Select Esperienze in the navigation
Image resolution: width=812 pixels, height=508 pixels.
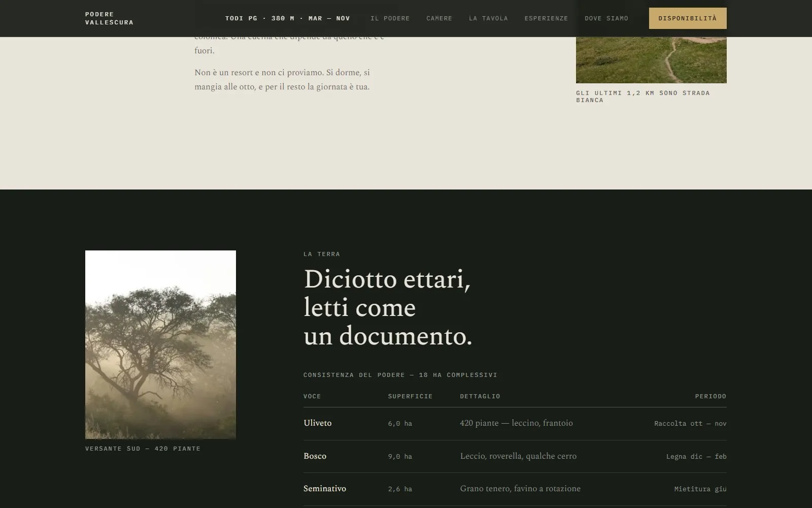[546, 18]
